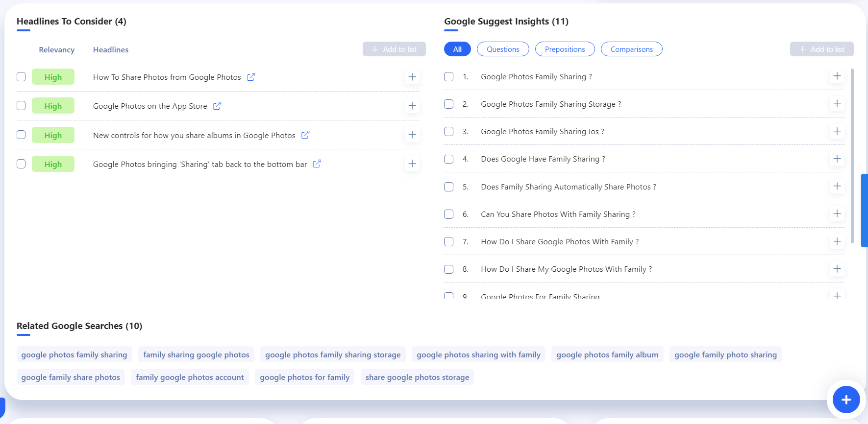Open external link for 'Sharing tab back to the bottom bar'

(317, 164)
